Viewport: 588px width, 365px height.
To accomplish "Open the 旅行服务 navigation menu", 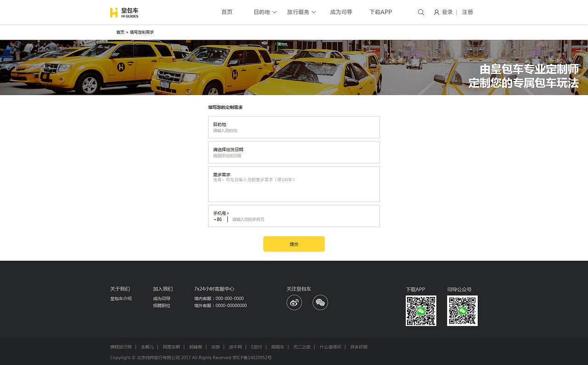I will point(298,12).
